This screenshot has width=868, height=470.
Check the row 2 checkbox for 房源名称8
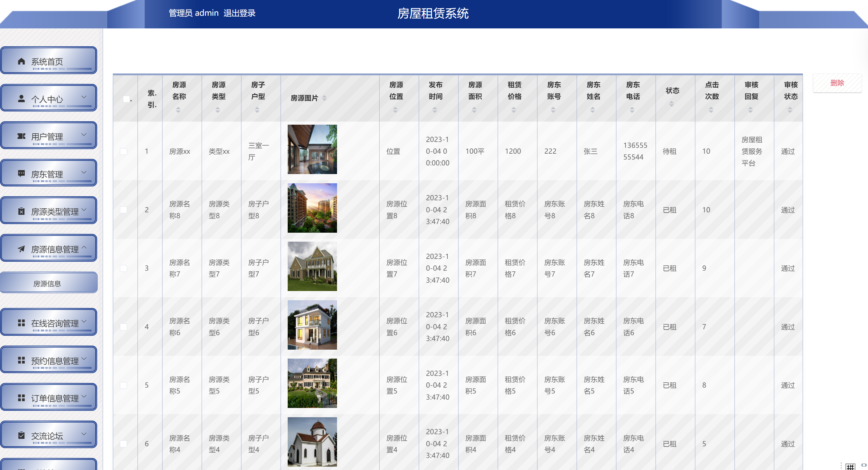(x=124, y=210)
